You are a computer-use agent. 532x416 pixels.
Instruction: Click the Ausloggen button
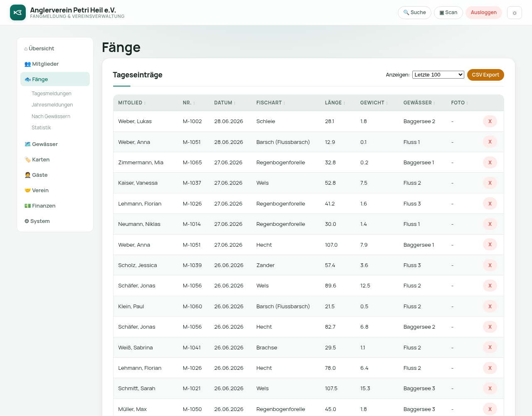(484, 12)
